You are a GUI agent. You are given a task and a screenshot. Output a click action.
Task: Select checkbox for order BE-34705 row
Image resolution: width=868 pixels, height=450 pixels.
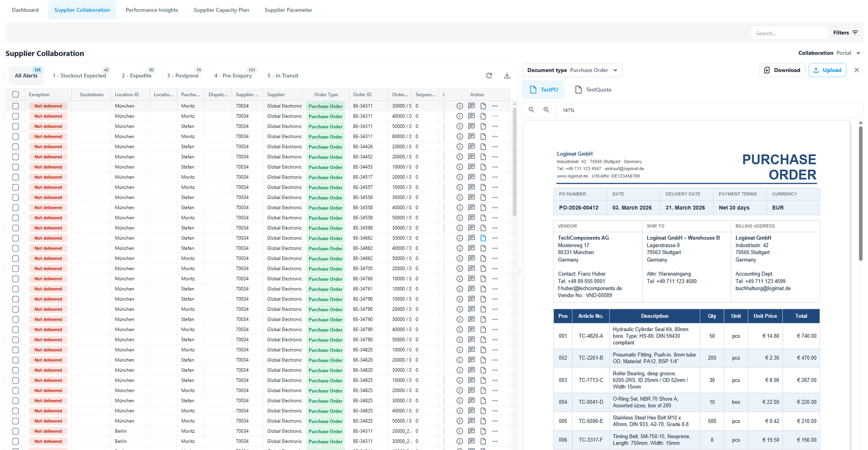16,269
